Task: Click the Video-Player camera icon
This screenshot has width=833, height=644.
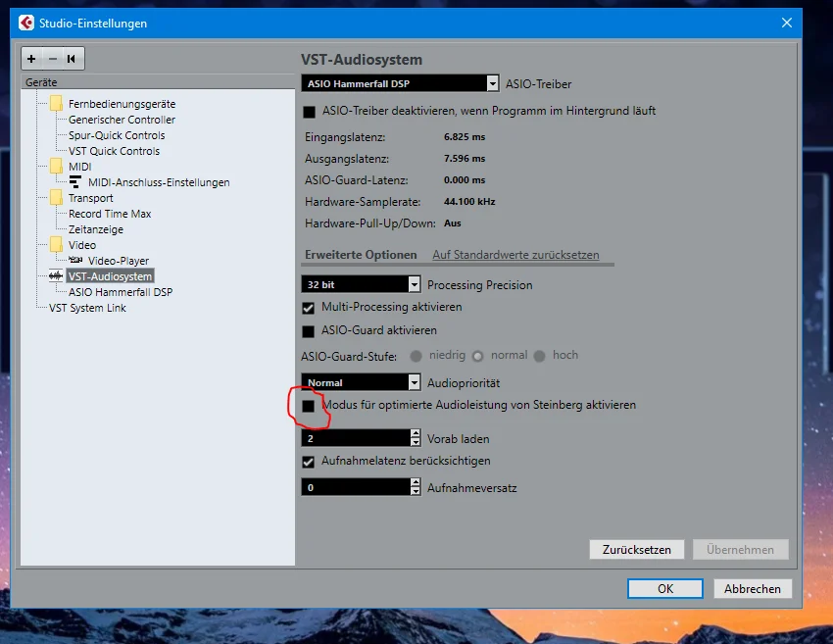Action: (x=75, y=260)
